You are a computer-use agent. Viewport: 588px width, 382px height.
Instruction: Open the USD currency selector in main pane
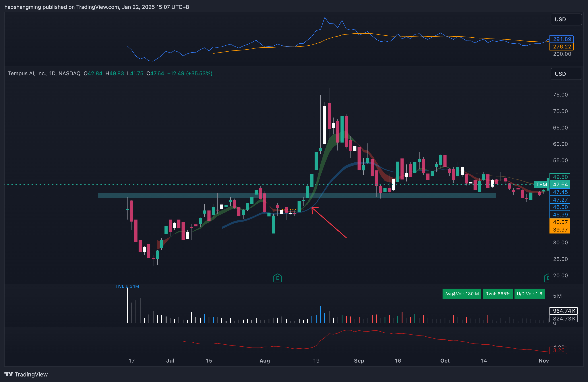pyautogui.click(x=566, y=74)
